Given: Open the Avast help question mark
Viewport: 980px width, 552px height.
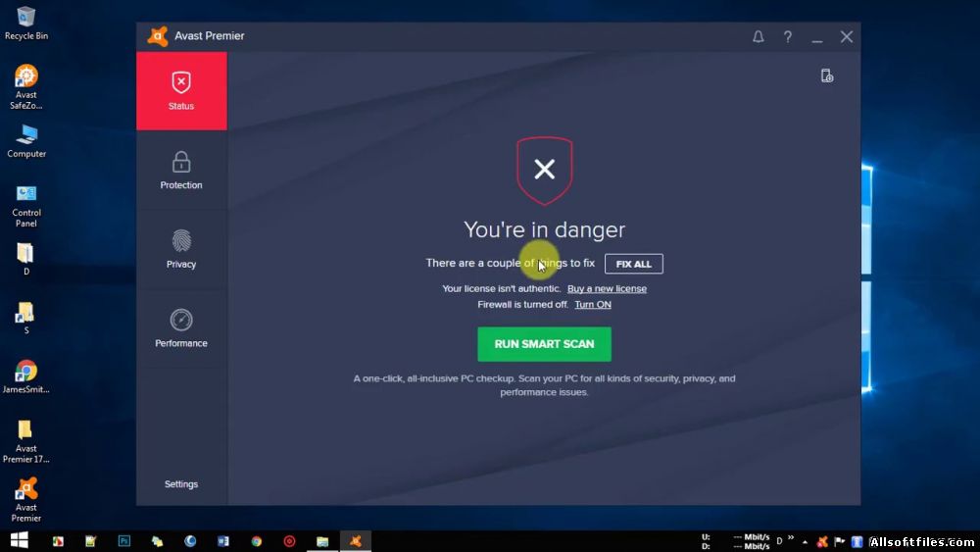Looking at the screenshot, I should pyautogui.click(x=788, y=37).
